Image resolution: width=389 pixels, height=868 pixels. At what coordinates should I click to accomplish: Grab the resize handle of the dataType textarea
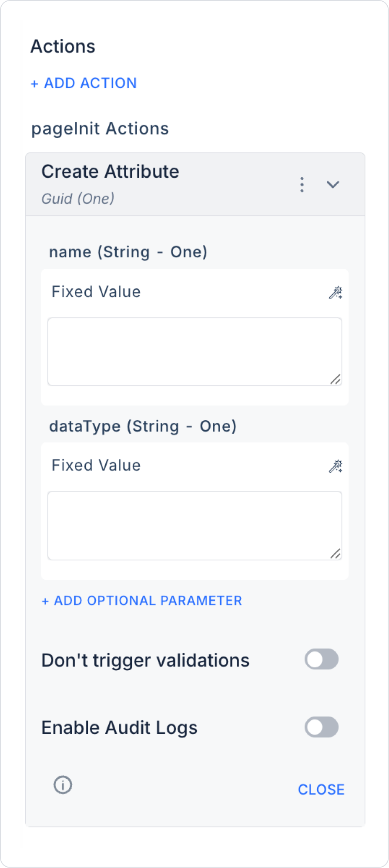coord(335,554)
